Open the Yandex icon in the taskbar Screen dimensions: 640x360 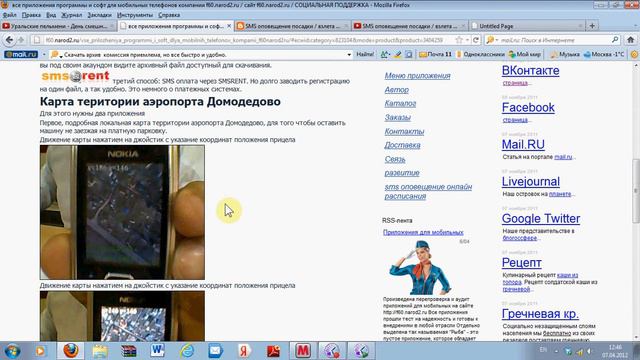(x=244, y=351)
